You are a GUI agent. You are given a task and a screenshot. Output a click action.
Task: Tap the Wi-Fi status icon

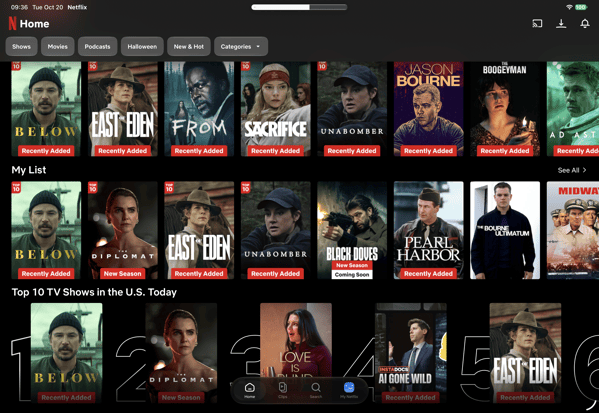569,7
